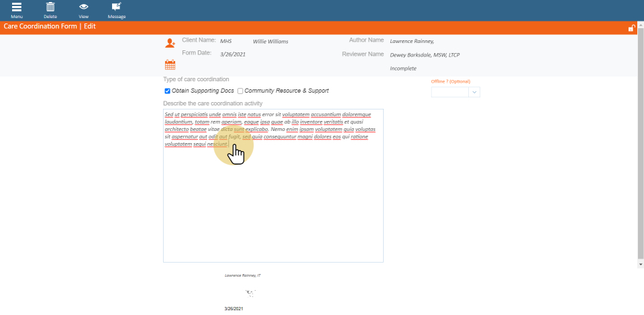This screenshot has height=315, width=644.
Task: Uncheck Obtain Supporting Docs checkbox
Action: (167, 91)
